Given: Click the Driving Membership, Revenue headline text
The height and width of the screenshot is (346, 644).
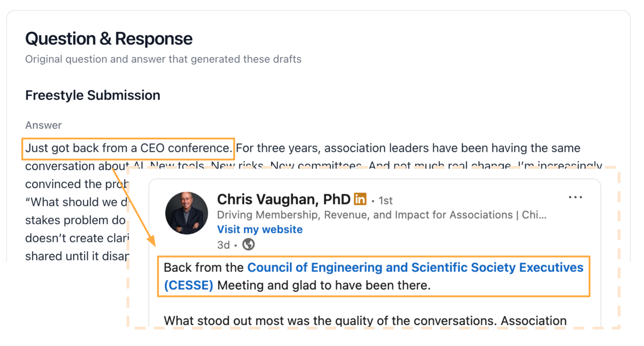Looking at the screenshot, I should (x=381, y=215).
